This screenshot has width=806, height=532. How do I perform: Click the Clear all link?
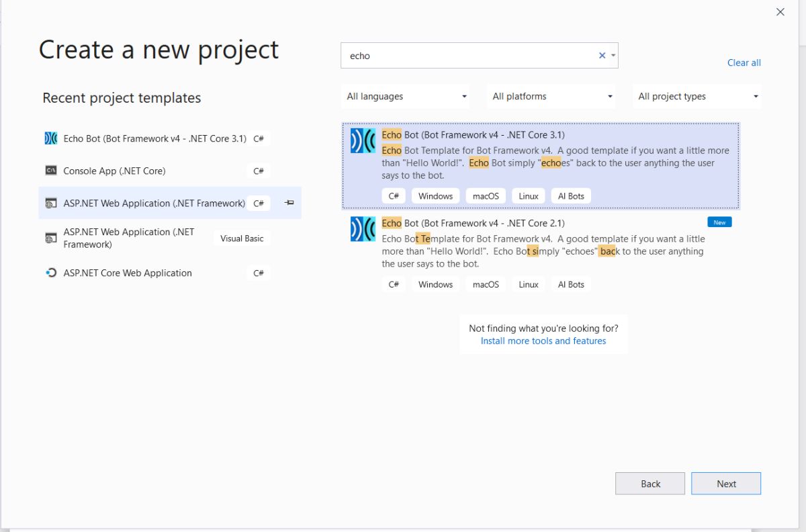pyautogui.click(x=744, y=62)
